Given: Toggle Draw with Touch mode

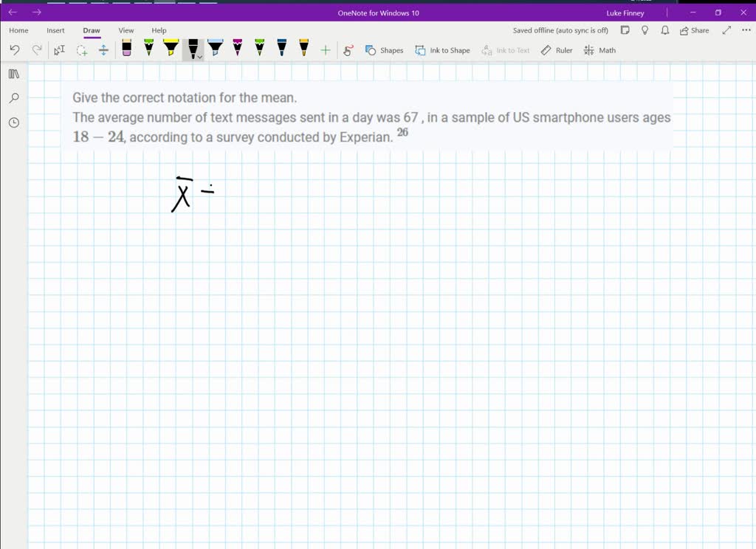Looking at the screenshot, I should click(x=348, y=50).
